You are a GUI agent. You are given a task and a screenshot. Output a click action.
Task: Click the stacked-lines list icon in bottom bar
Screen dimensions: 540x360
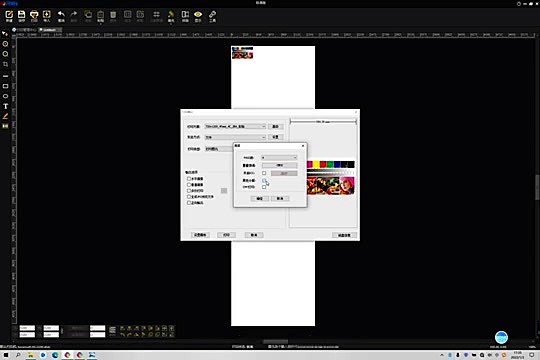(112, 331)
